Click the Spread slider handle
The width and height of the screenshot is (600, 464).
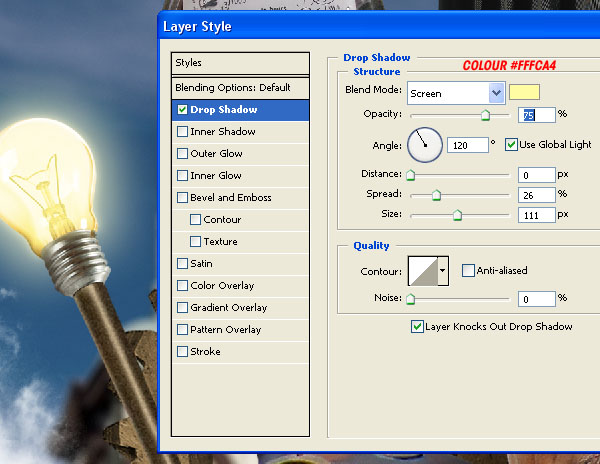(436, 195)
